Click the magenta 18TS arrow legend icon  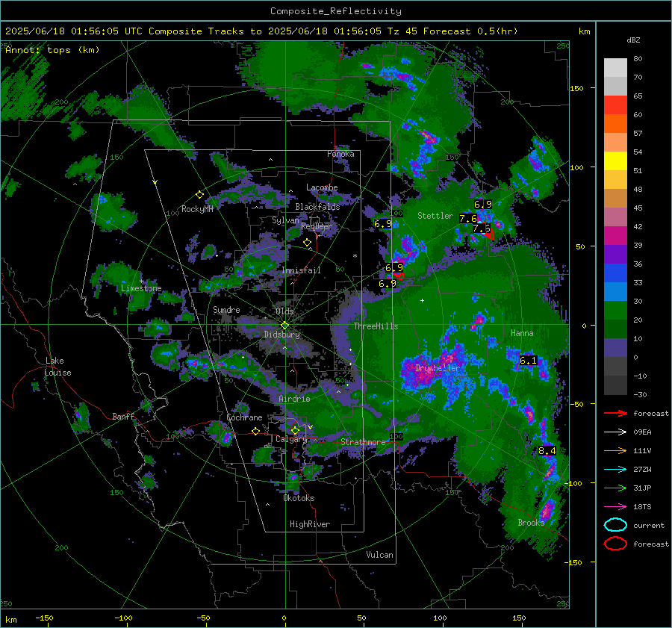[x=615, y=507]
